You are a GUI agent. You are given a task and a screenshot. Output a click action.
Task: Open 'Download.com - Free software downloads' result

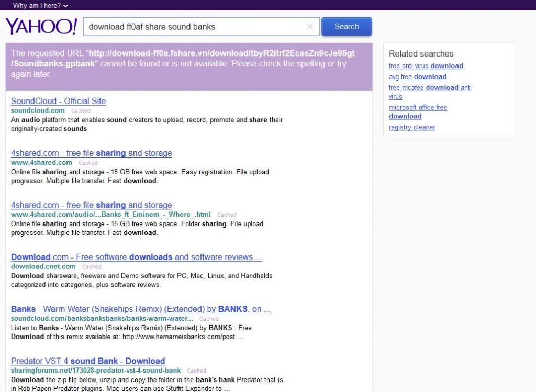point(137,257)
